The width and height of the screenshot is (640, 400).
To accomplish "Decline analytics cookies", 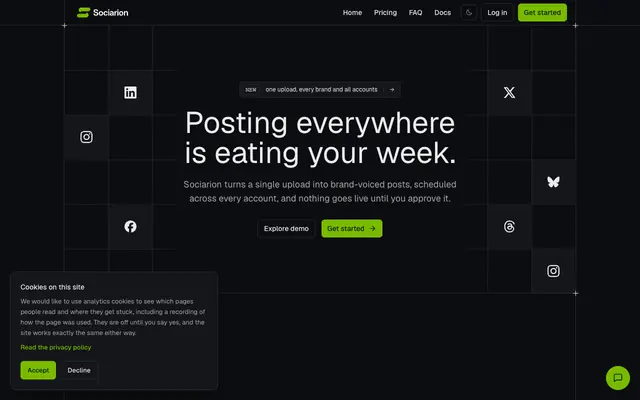I will point(79,370).
